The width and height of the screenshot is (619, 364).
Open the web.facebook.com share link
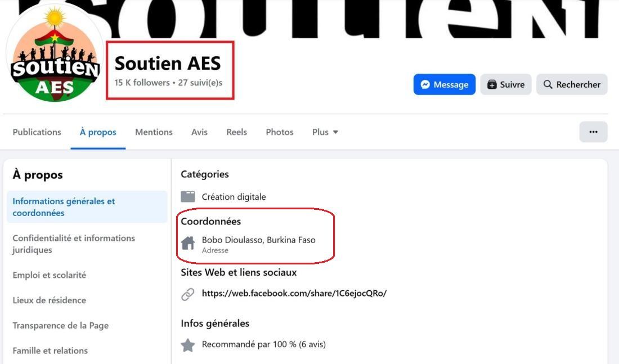click(294, 293)
